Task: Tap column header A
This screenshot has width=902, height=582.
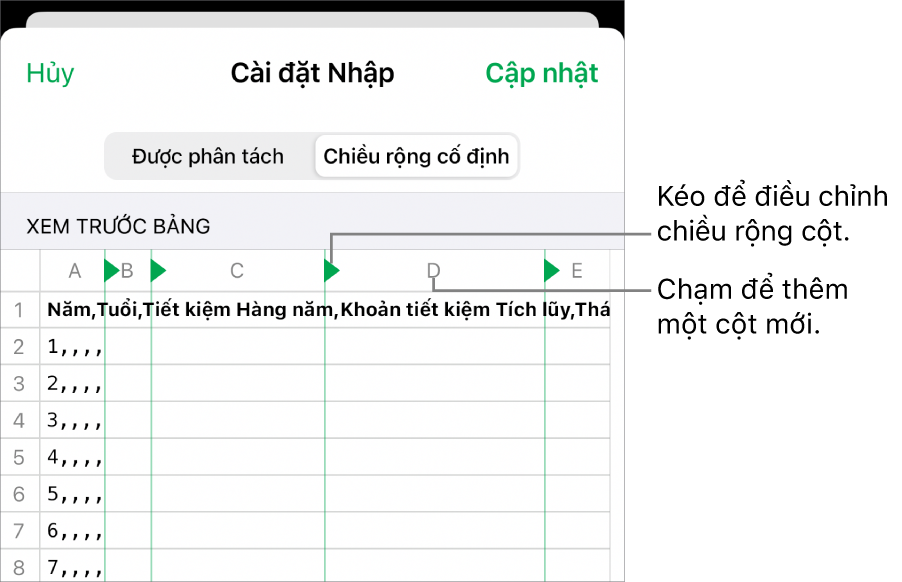Action: point(75,270)
